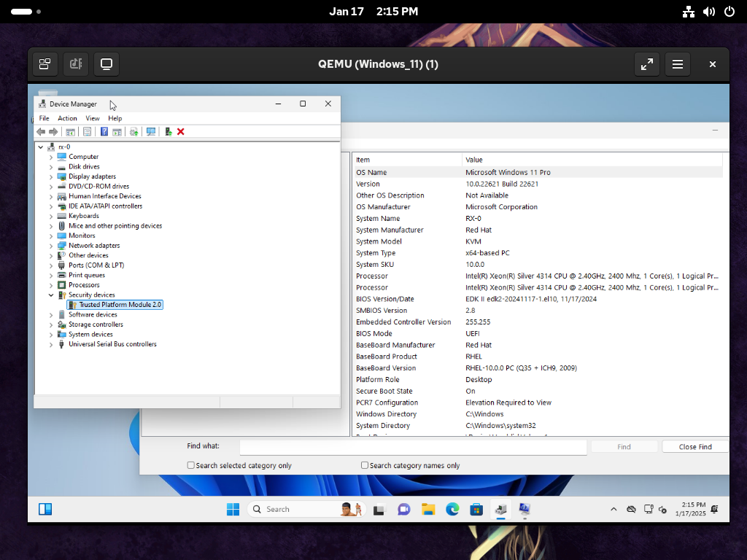Screen dimensions: 747x560
Task: Open the View menu
Action: [92, 117]
